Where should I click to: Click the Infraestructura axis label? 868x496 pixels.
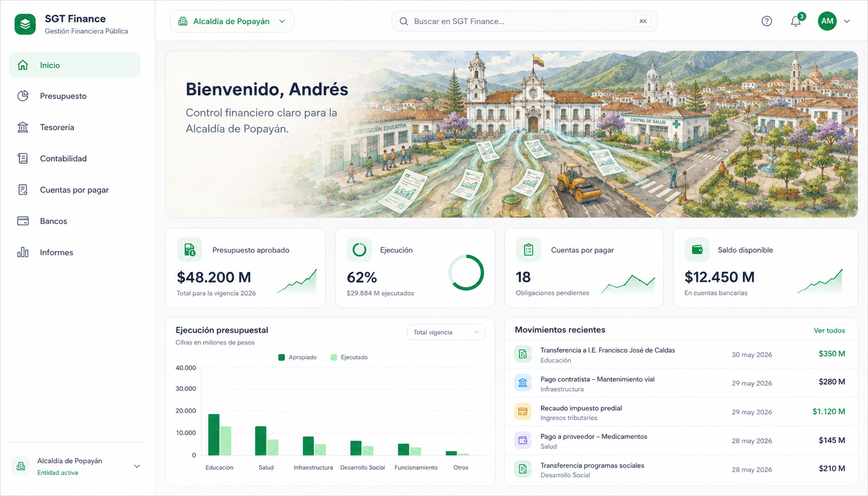(x=313, y=468)
